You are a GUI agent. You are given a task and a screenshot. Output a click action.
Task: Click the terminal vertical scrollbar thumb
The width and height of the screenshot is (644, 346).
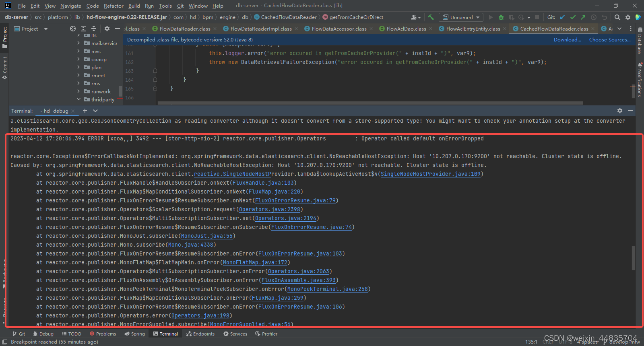point(633,258)
